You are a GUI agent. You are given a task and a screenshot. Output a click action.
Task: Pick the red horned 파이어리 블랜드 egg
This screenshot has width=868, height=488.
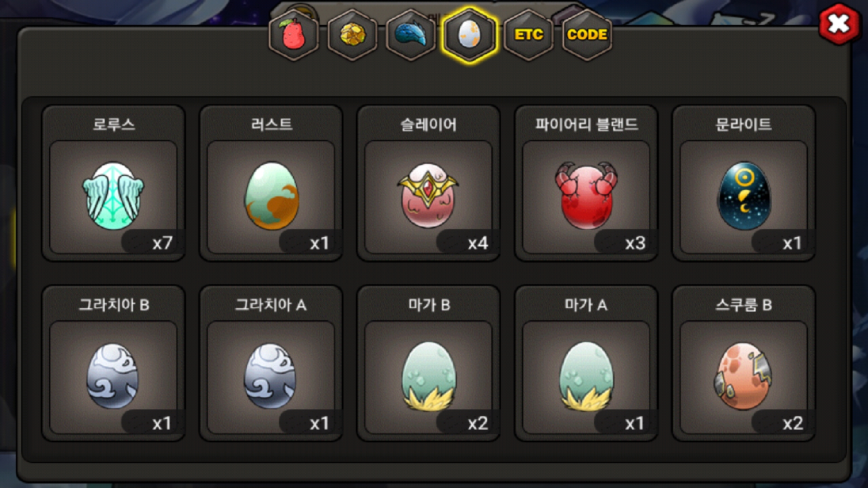[x=586, y=197]
